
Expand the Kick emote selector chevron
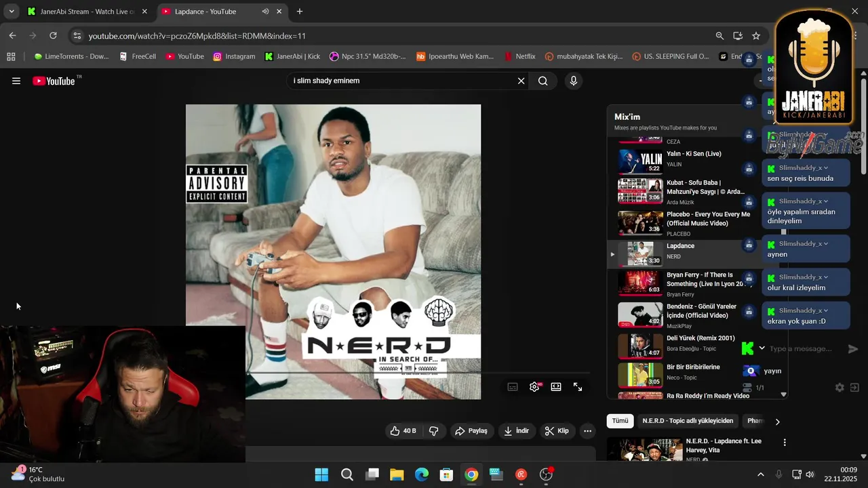(x=762, y=348)
